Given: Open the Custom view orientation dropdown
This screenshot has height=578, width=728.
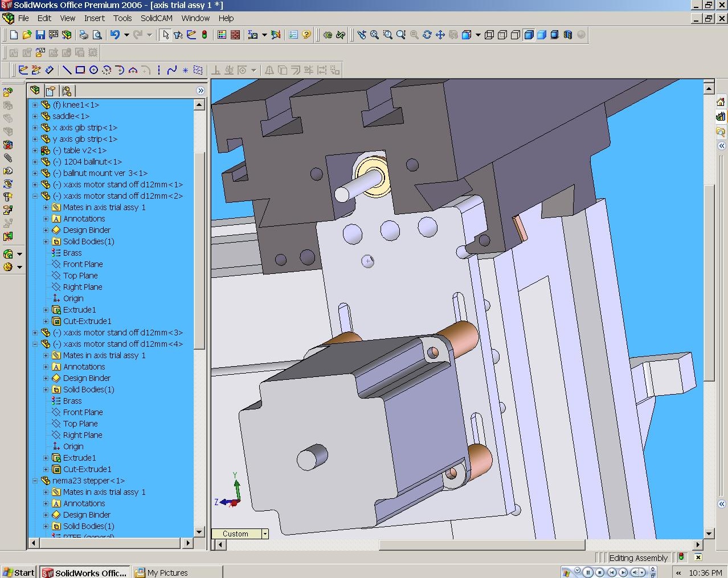Looking at the screenshot, I should tap(264, 534).
